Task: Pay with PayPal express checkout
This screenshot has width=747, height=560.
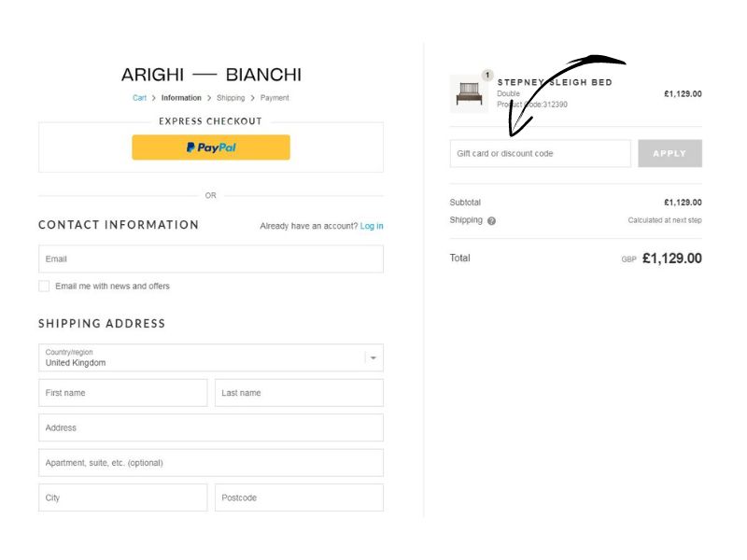Action: pos(211,147)
